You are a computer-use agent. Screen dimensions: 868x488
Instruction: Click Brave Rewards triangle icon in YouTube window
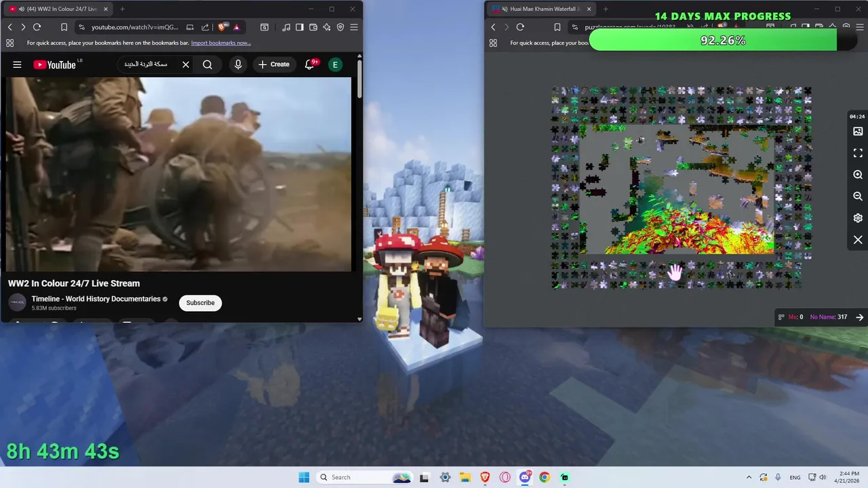[236, 27]
